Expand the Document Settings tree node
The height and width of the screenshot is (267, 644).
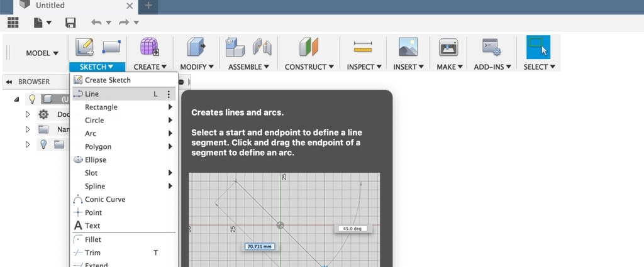tap(28, 114)
